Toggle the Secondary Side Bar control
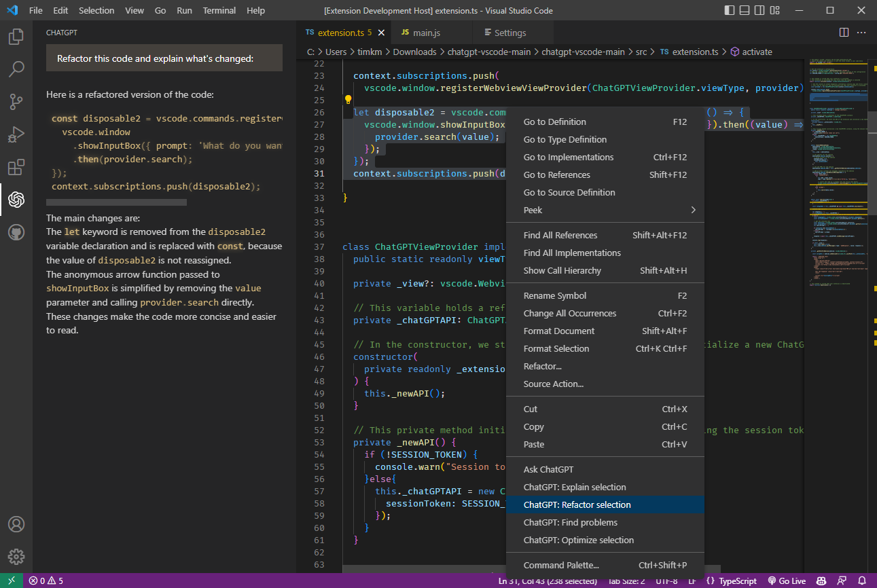 (x=760, y=10)
